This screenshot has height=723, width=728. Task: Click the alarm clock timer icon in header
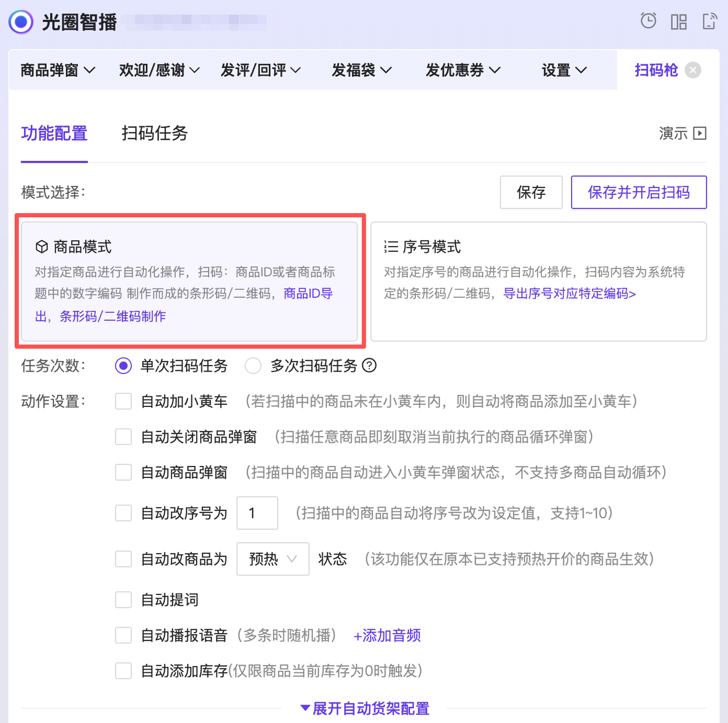click(x=648, y=21)
